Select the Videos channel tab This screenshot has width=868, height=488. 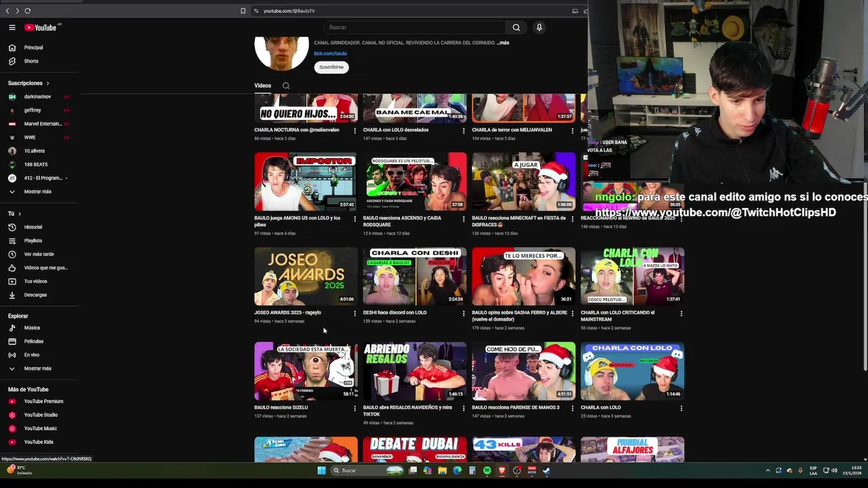pos(262,86)
